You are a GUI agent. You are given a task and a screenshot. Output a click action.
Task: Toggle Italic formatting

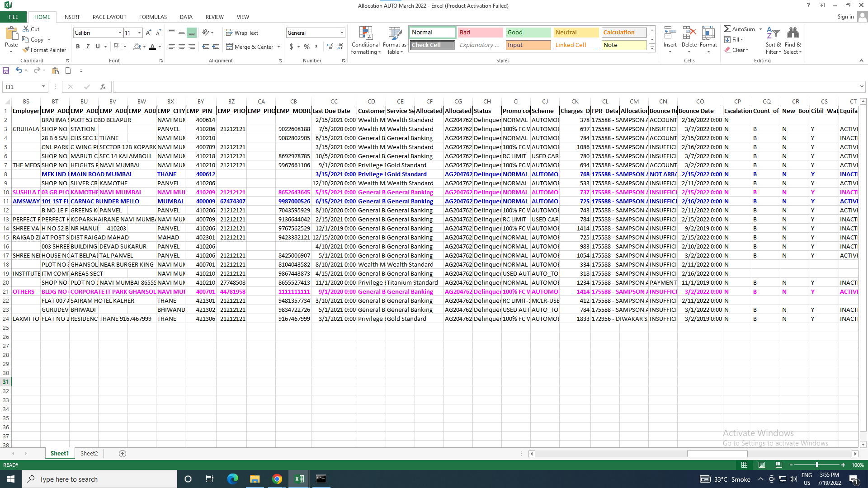click(x=88, y=47)
